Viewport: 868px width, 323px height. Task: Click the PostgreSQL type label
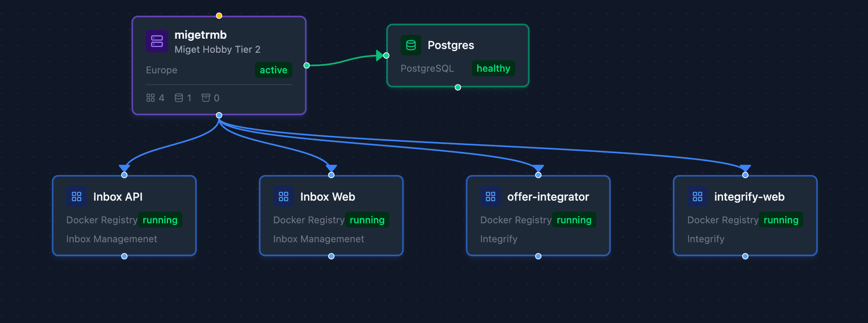427,68
